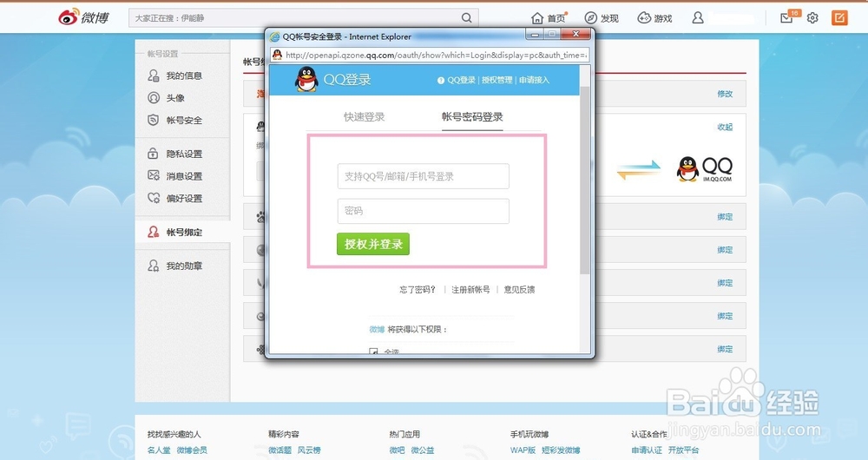Click the QQ penguin logo in popup

pyautogui.click(x=306, y=79)
